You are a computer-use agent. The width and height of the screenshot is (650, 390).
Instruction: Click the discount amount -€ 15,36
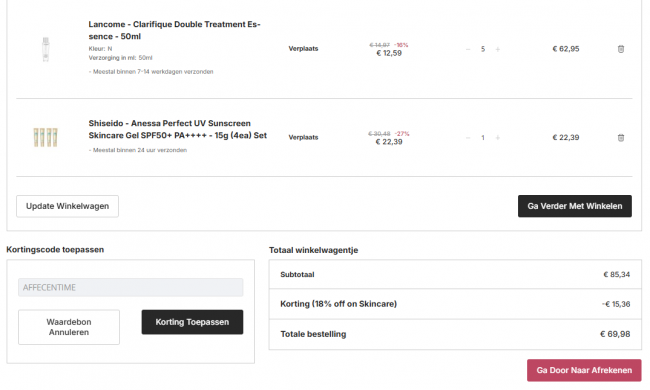(x=616, y=304)
